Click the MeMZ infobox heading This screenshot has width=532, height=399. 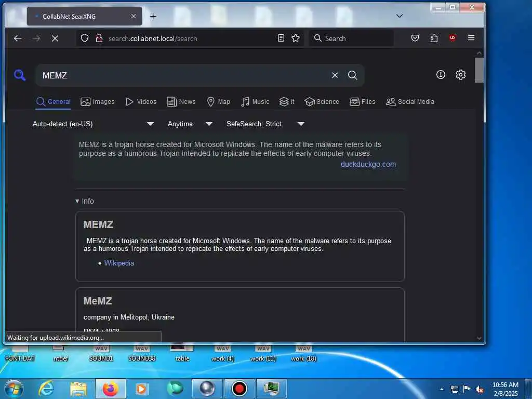click(x=98, y=301)
